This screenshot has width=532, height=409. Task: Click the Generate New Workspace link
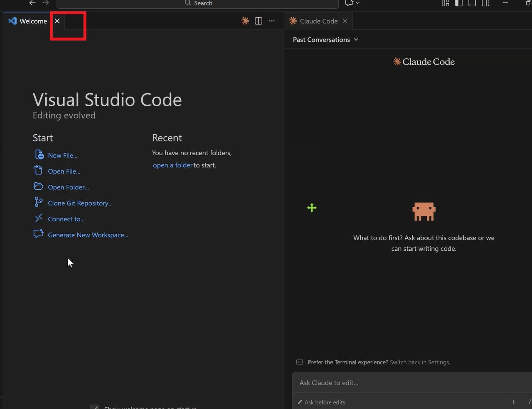pos(88,235)
